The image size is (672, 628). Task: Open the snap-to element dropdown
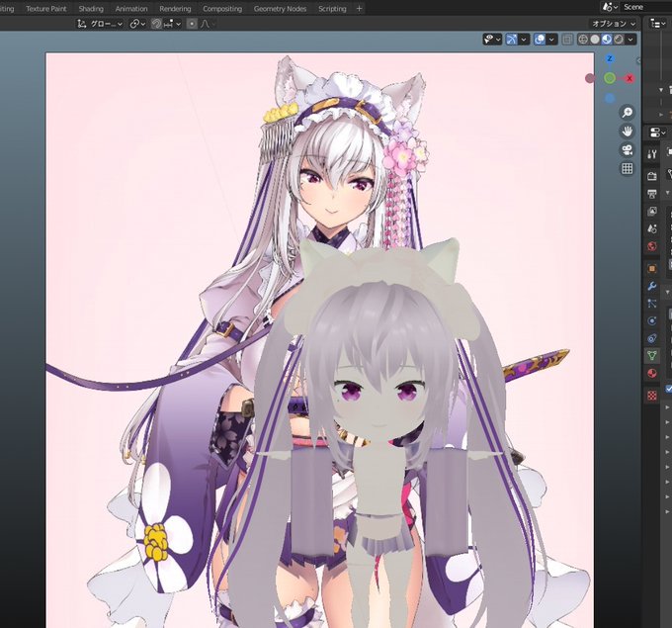[x=172, y=24]
